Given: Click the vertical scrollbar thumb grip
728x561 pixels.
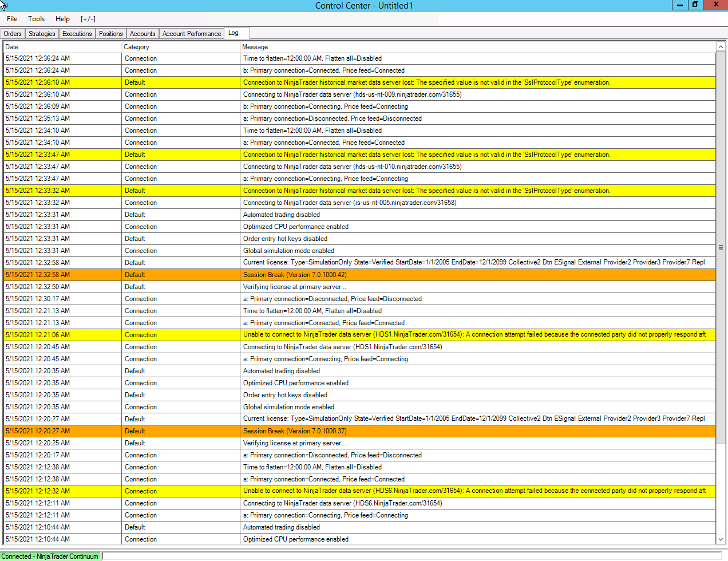Looking at the screenshot, I should (721, 247).
